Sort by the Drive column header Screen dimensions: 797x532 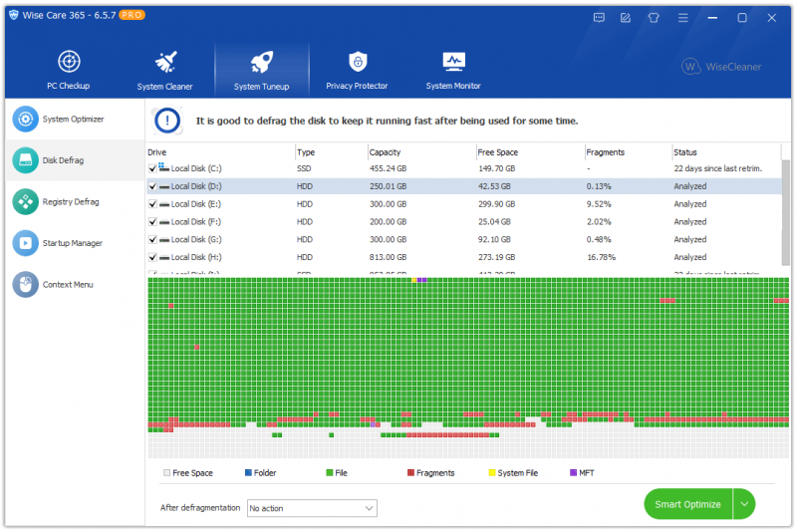coord(157,152)
